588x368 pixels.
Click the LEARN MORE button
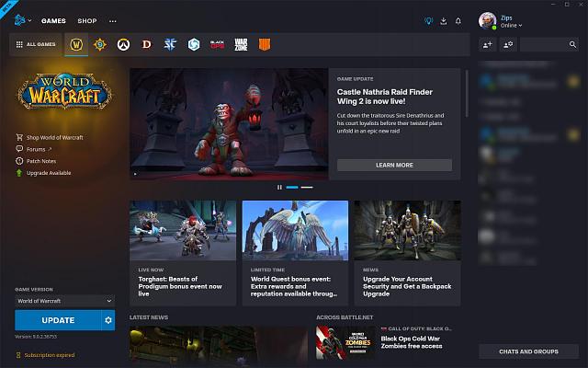394,165
